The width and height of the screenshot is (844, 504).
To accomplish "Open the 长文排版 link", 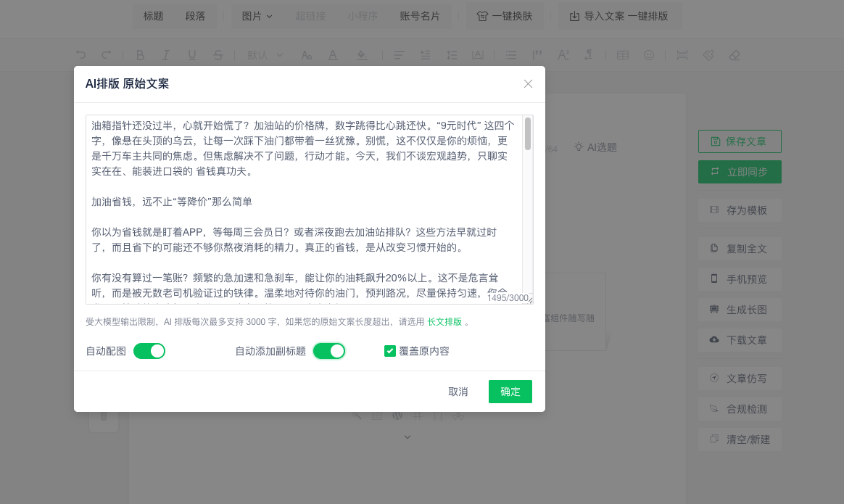I will [444, 322].
